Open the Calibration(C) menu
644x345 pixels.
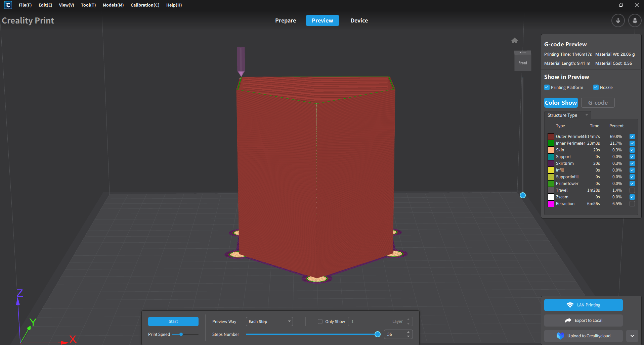(145, 5)
